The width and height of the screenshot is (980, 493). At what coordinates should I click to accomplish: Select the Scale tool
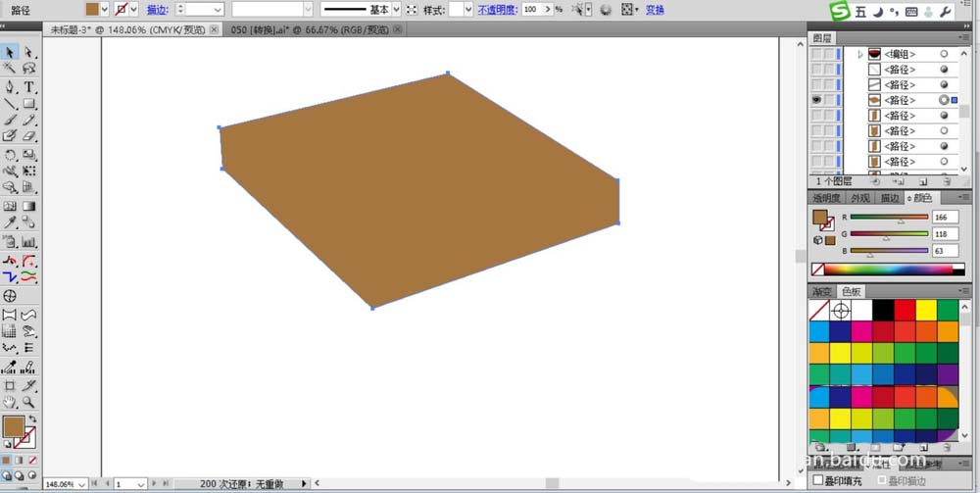(x=28, y=154)
